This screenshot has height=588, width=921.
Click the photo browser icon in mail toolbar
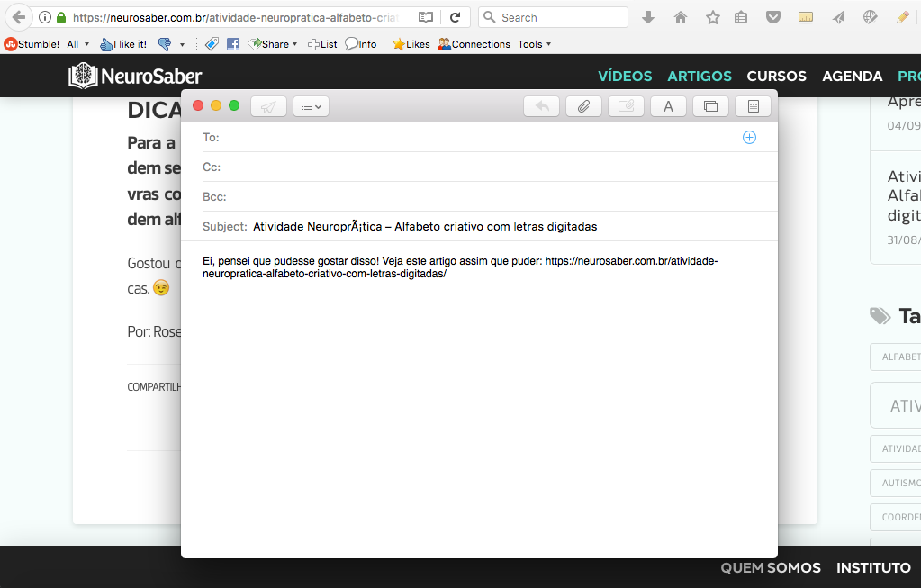710,106
